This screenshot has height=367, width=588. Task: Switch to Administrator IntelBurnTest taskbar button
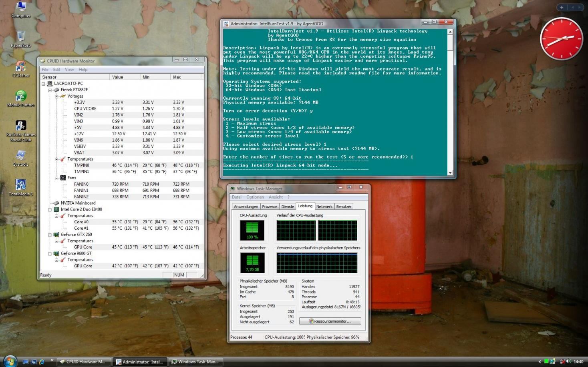pyautogui.click(x=140, y=362)
